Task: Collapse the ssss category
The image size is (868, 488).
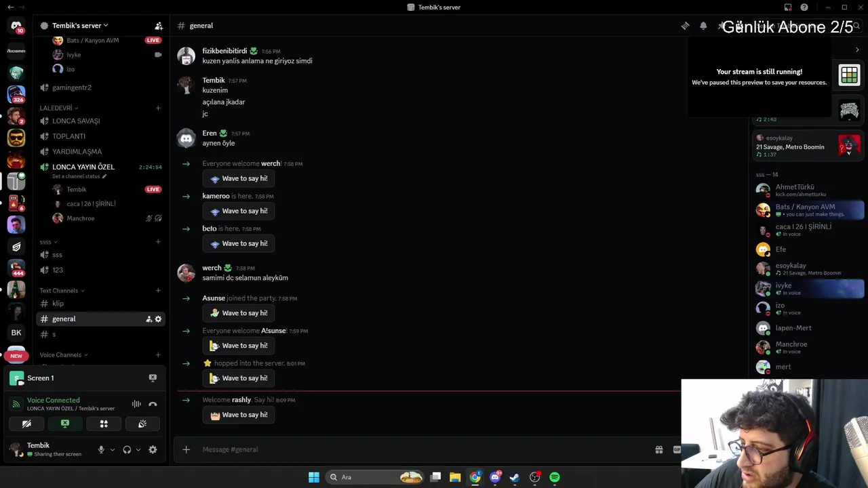Action: [x=48, y=242]
